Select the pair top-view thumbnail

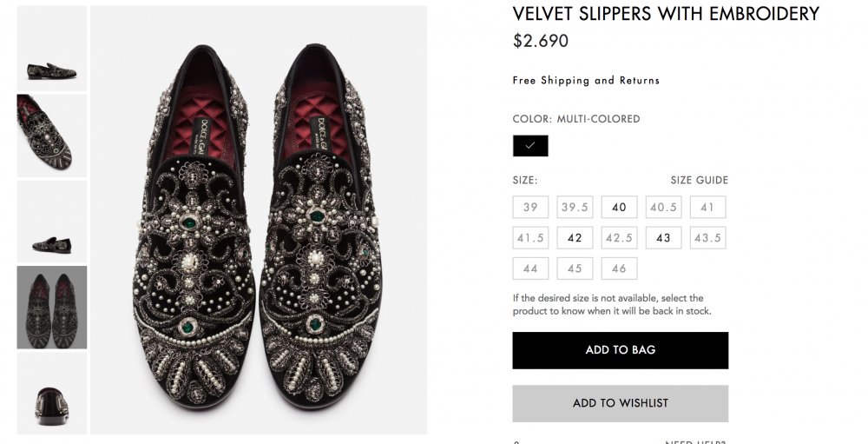[x=52, y=307]
